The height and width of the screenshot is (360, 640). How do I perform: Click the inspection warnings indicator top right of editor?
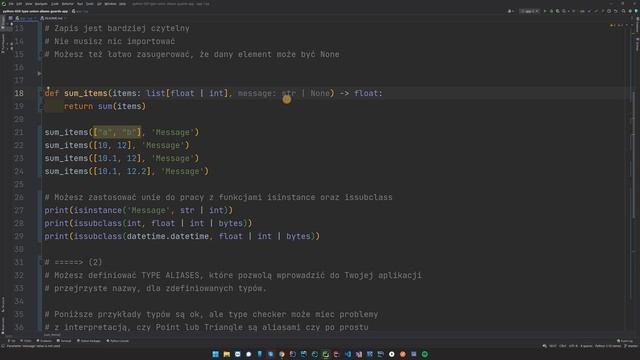[x=616, y=25]
